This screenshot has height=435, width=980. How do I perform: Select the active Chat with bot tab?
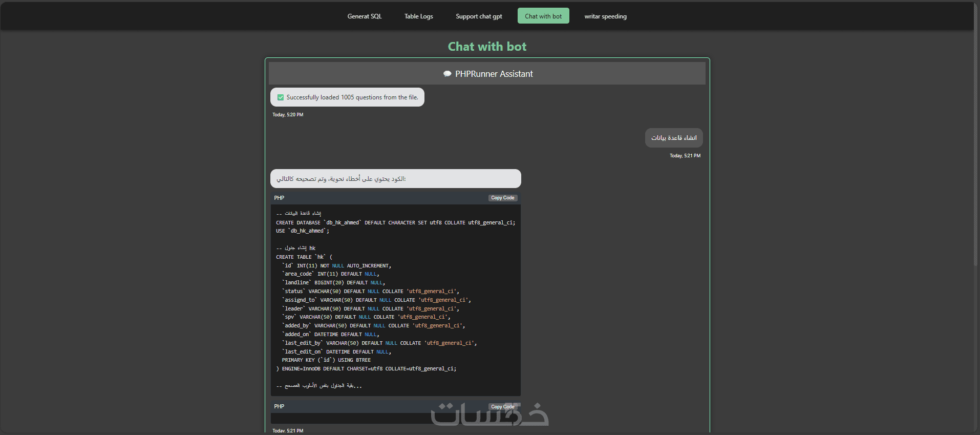(x=543, y=16)
